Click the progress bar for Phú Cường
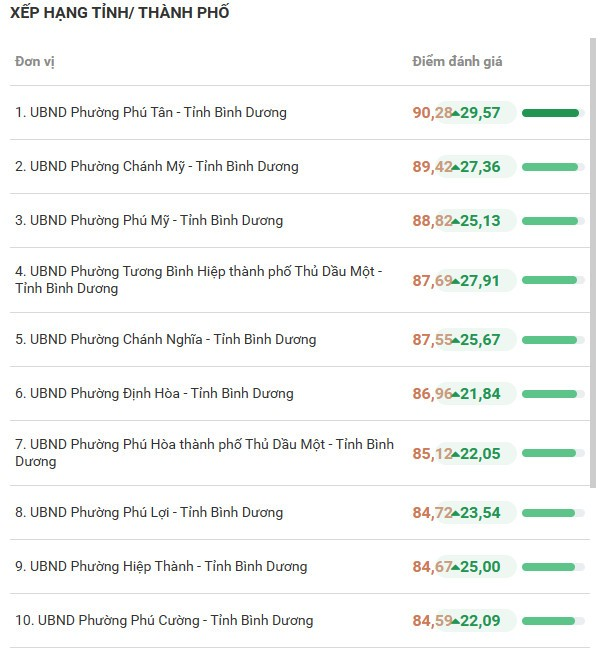Viewport: 610px width, 653px height. coord(553,621)
